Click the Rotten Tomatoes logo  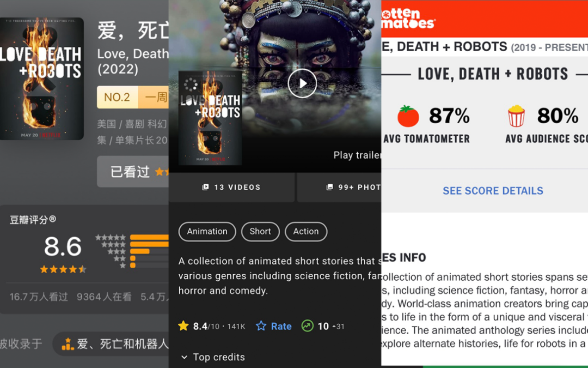pos(408,19)
